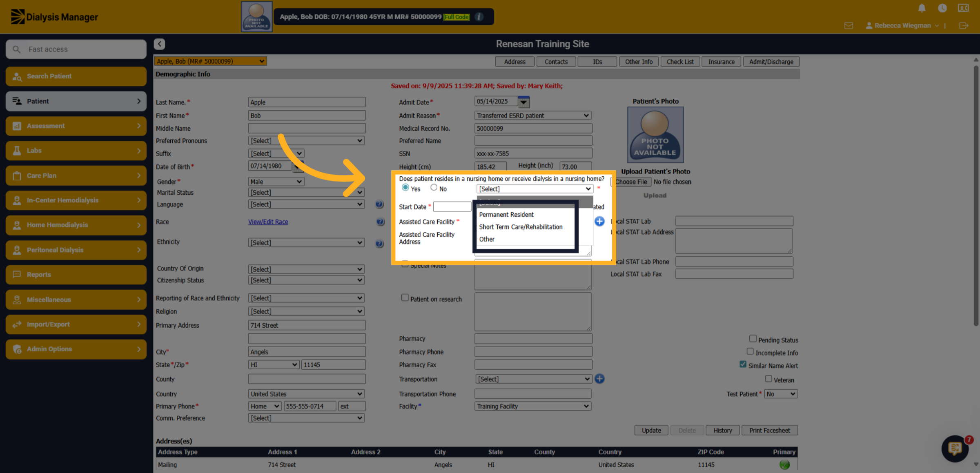Enable the Pending Status checkbox
This screenshot has width=980, height=473.
(753, 338)
